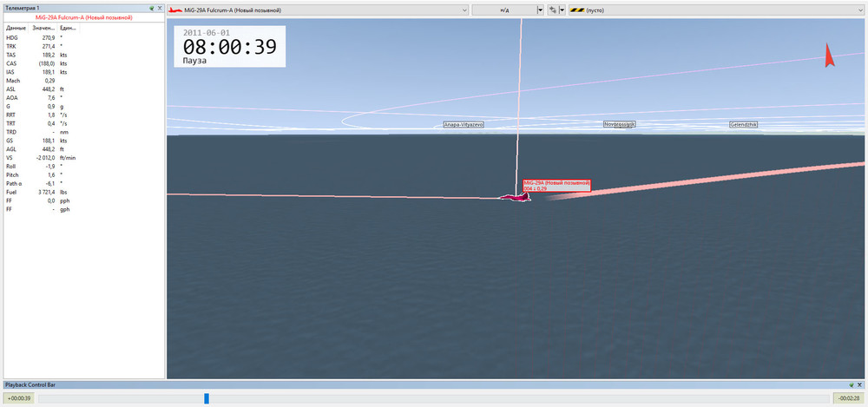Click the 08:00:39 clock overlay
This screenshot has width=868, height=407.
coord(230,47)
